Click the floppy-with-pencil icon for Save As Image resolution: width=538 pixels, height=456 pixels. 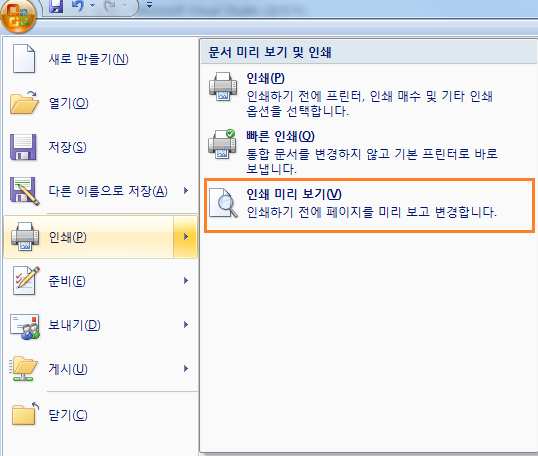click(24, 191)
